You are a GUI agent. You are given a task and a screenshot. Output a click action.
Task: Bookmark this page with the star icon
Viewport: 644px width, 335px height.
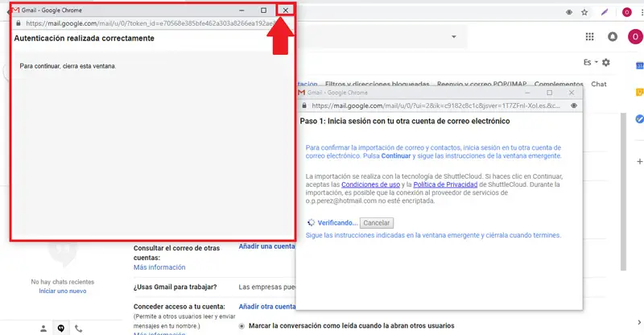[584, 12]
